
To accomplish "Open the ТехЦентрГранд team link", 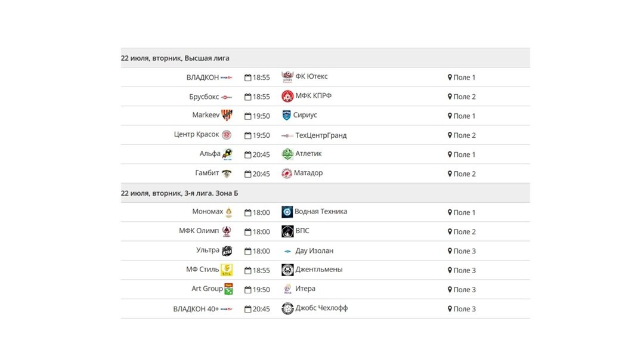I will click(321, 135).
